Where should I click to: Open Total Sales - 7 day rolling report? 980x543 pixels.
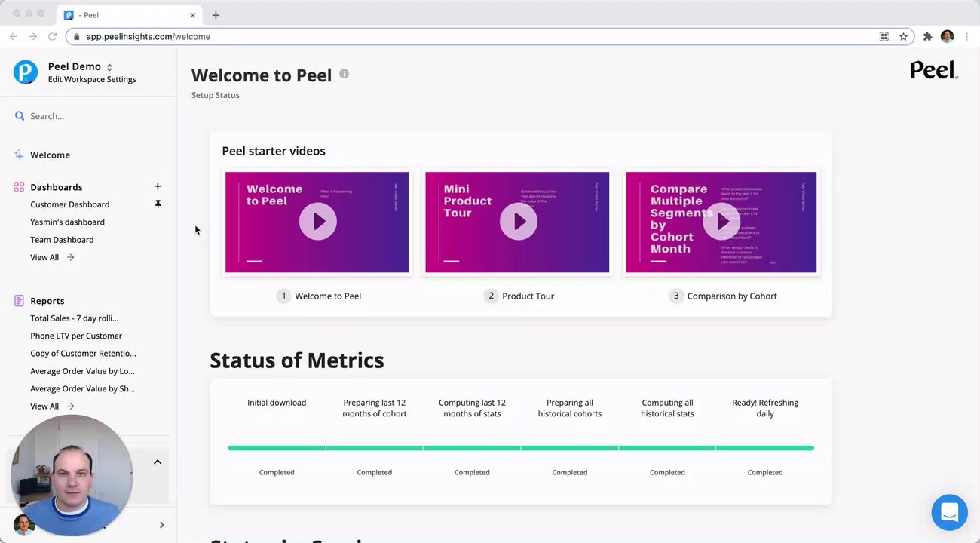(x=74, y=318)
